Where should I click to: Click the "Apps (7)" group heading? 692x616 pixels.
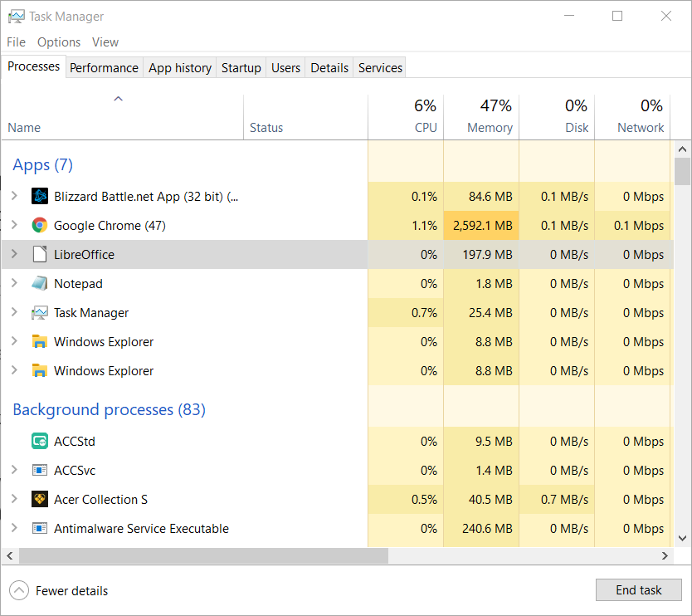tap(43, 165)
